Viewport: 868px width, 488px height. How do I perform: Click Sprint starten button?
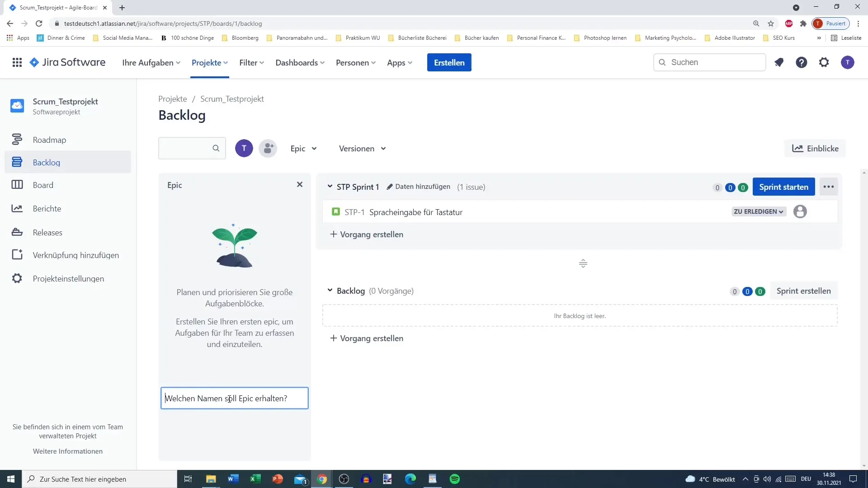click(x=783, y=187)
